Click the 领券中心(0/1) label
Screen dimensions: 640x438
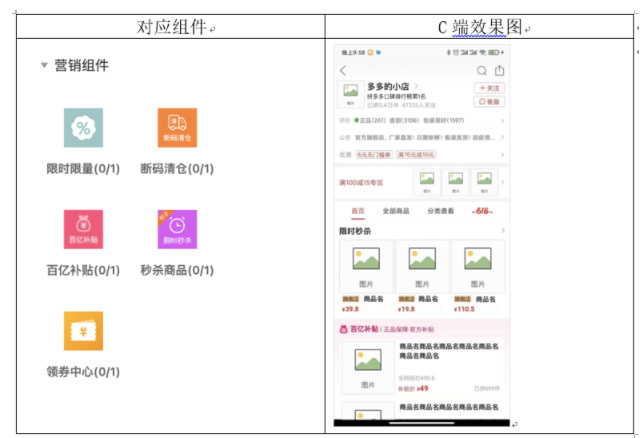click(83, 372)
